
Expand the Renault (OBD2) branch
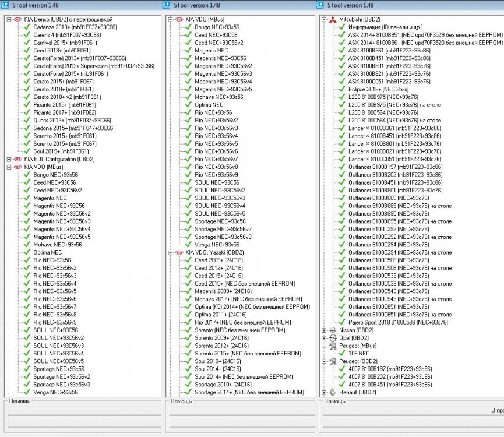(324, 392)
